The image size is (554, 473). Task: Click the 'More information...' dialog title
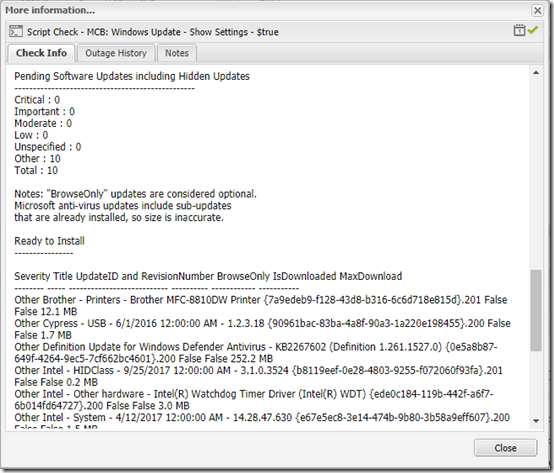50,10
